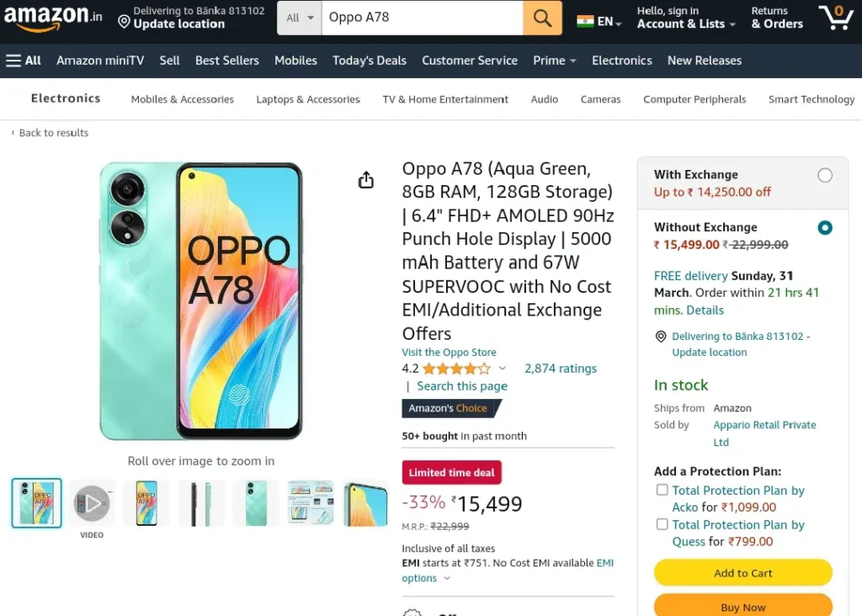
Task: Click the Amazon.in logo
Action: click(x=53, y=18)
